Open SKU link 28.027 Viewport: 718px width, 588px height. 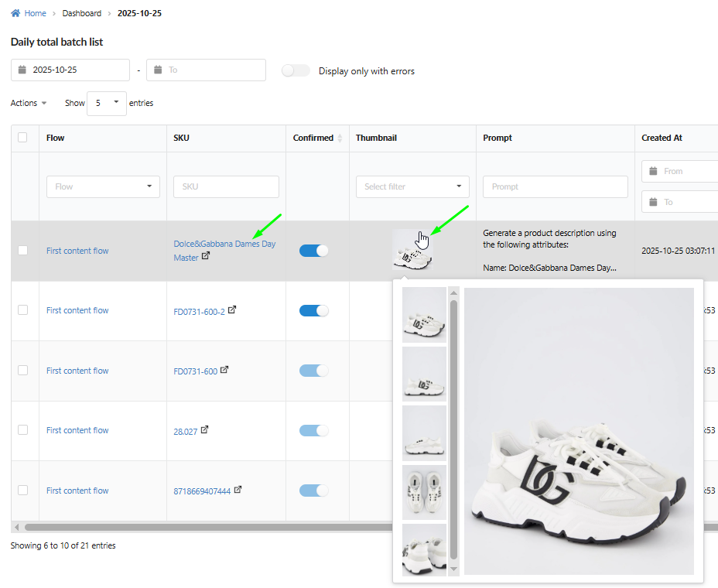pyautogui.click(x=186, y=432)
